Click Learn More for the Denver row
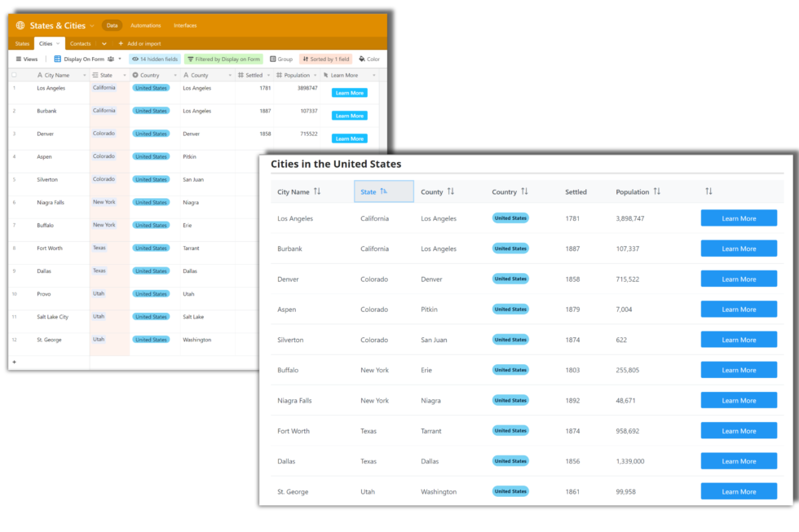The height and width of the screenshot is (532, 799). tap(739, 279)
